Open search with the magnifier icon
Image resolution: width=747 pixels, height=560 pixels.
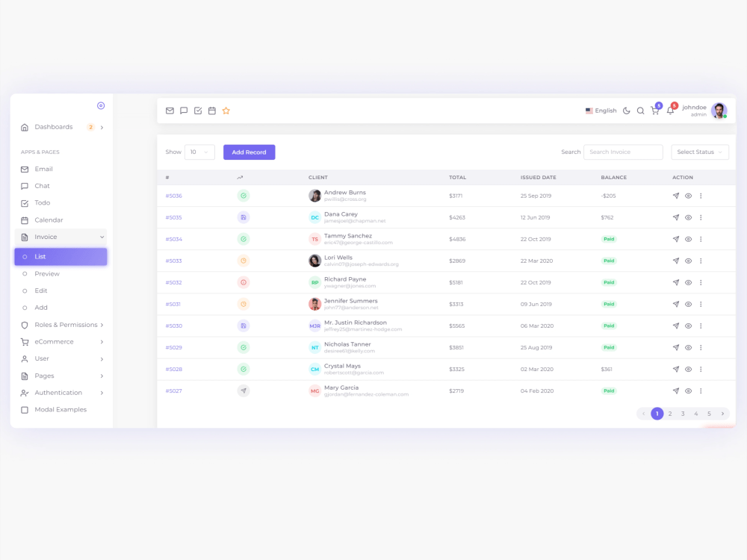[x=640, y=110]
